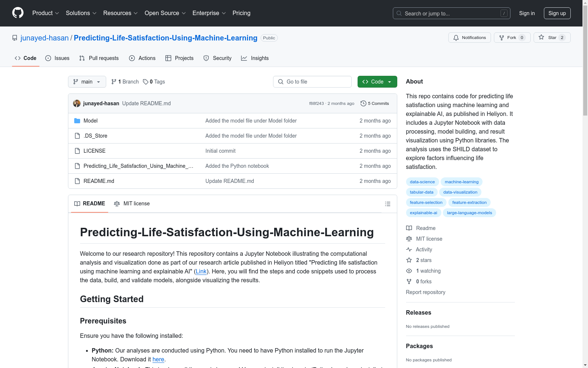
Task: Click the Report repository link
Action: pyautogui.click(x=426, y=292)
